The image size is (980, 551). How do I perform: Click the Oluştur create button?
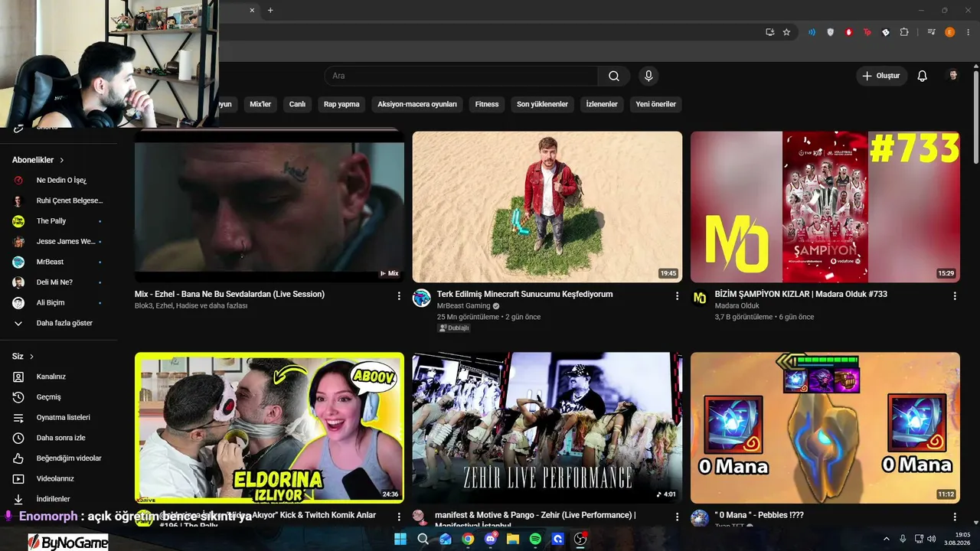click(882, 76)
